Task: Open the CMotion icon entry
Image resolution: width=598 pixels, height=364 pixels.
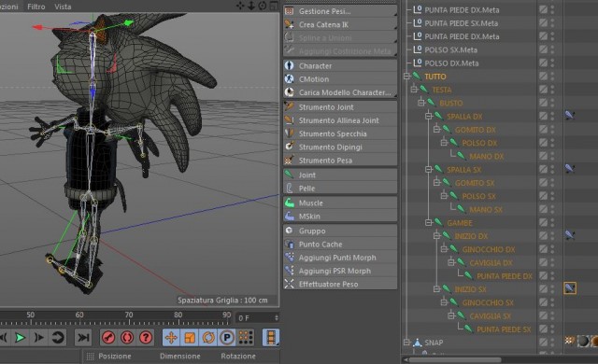Action: [290, 78]
